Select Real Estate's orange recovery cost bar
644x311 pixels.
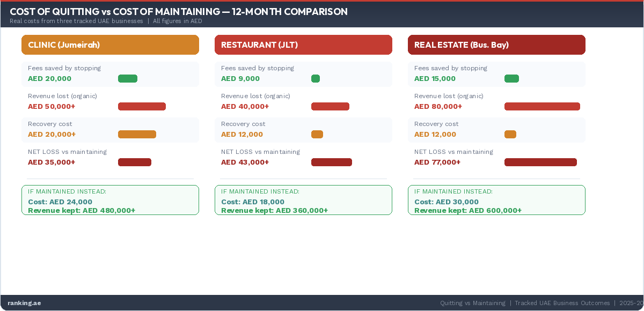[x=510, y=135]
